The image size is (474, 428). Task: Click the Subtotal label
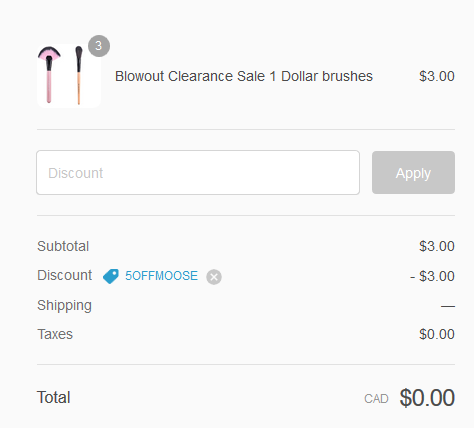(63, 246)
